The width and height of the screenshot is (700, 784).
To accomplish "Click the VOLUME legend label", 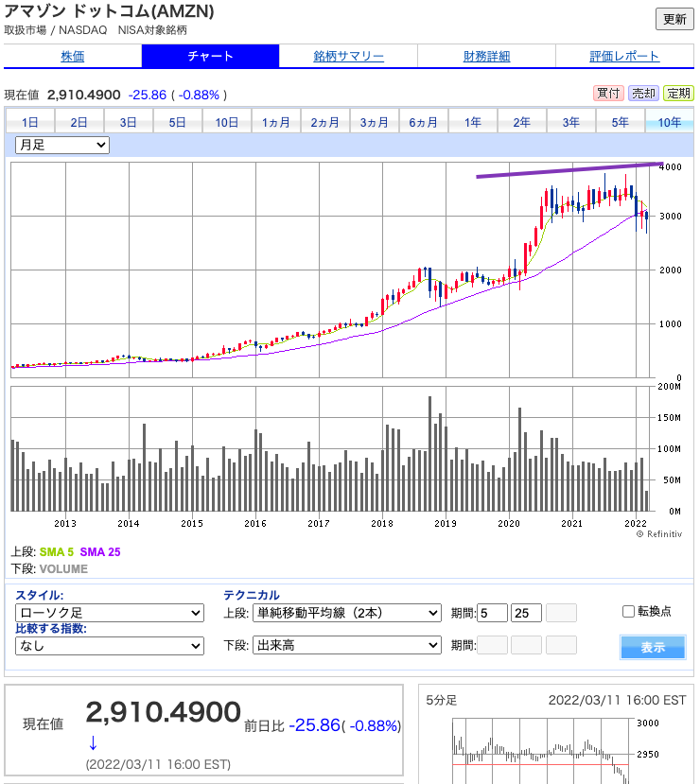I will tap(63, 569).
